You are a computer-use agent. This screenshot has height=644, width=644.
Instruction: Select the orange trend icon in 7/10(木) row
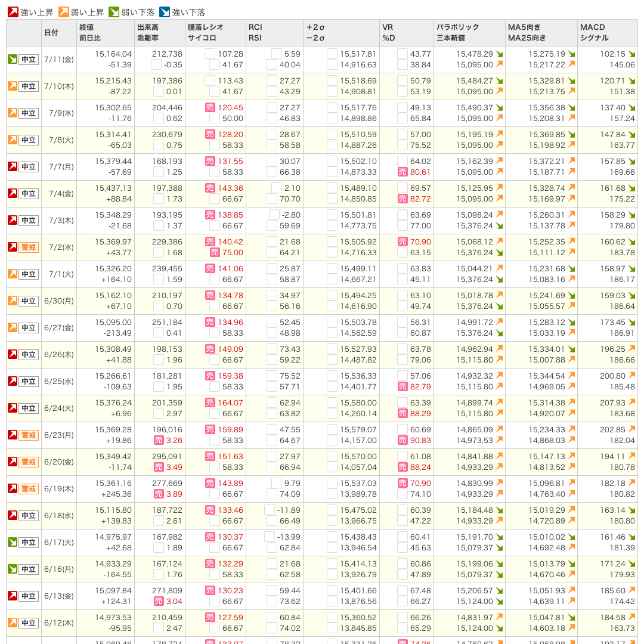tap(13, 86)
